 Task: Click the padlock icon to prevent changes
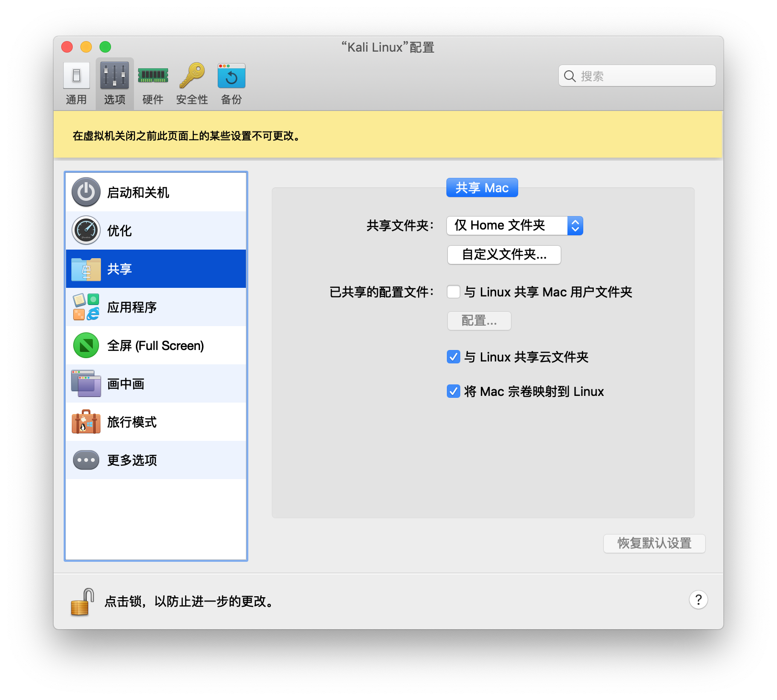tap(82, 602)
